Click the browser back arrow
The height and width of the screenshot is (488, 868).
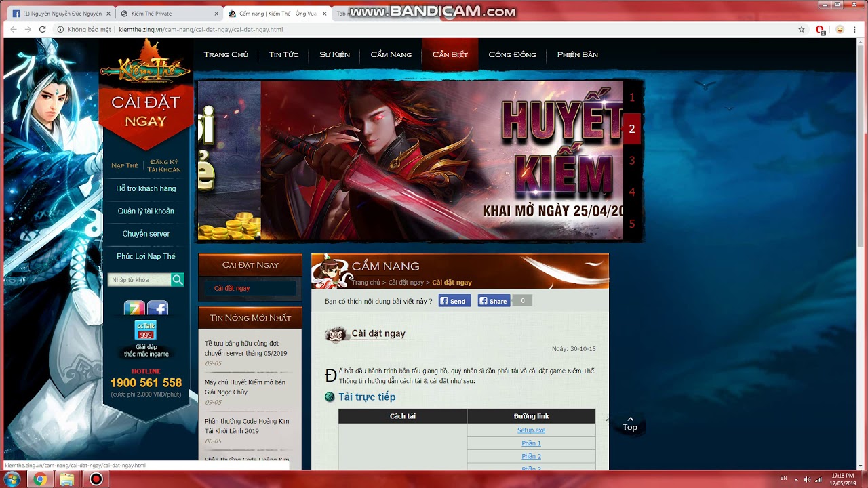[x=13, y=30]
